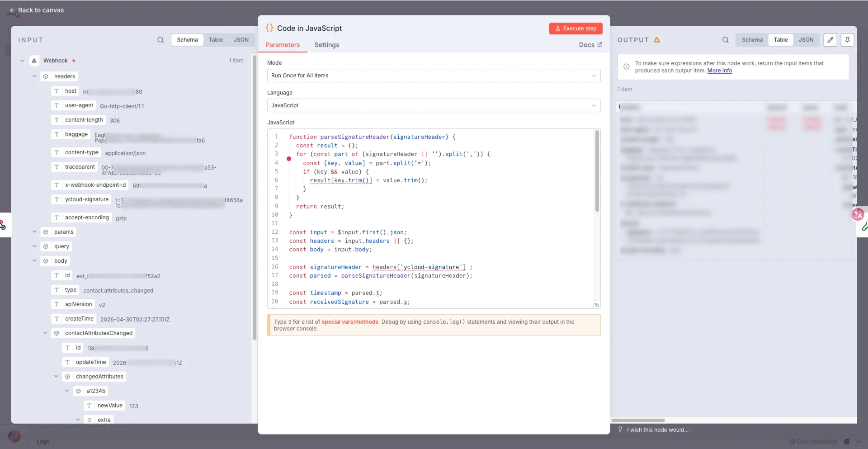Switch INPUT view to Schema
Screen dimensions: 868x449
point(187,40)
